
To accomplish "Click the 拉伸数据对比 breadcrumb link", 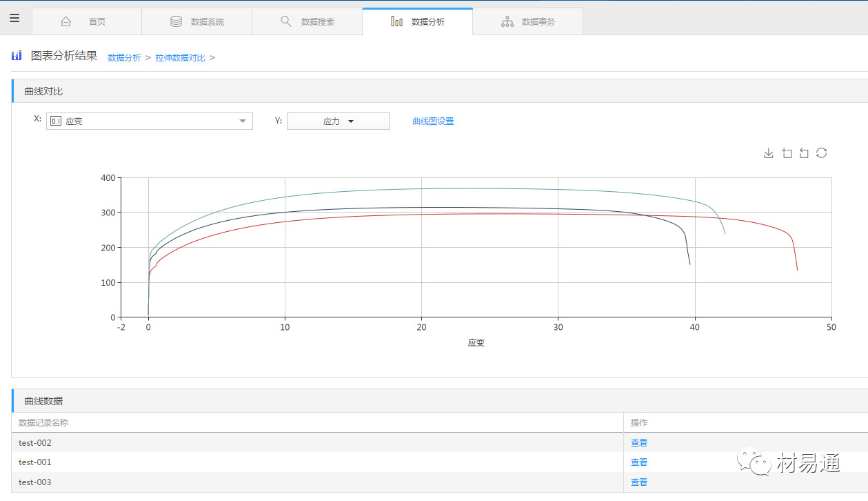I will [180, 58].
